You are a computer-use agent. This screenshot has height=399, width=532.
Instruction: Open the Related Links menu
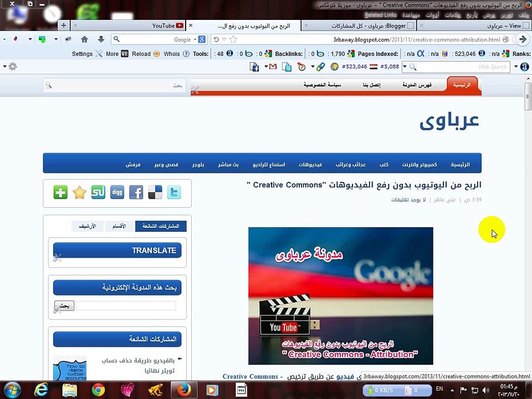[x=380, y=15]
